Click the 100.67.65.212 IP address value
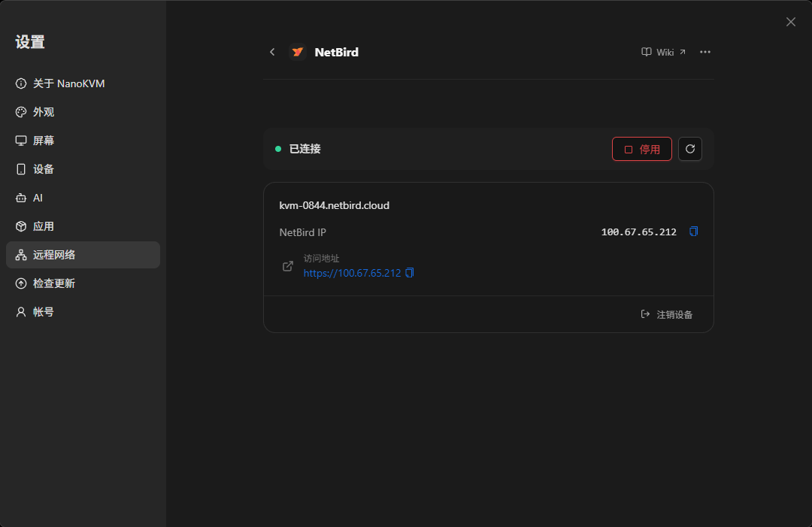Viewport: 812px width, 527px height. click(x=638, y=232)
